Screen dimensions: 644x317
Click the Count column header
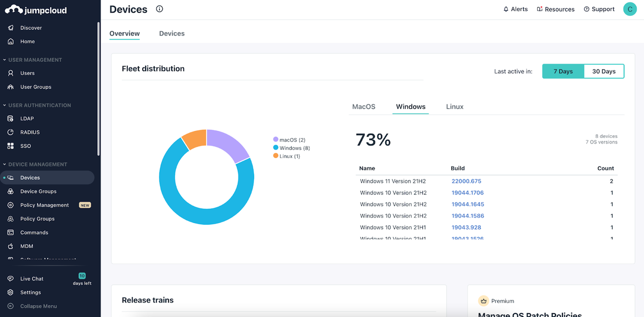click(606, 169)
